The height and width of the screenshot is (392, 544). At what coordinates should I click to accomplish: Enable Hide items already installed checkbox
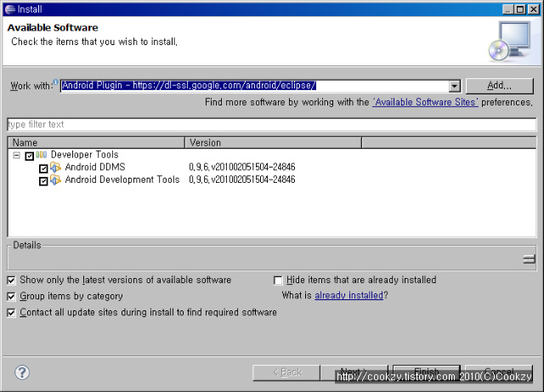coord(278,281)
